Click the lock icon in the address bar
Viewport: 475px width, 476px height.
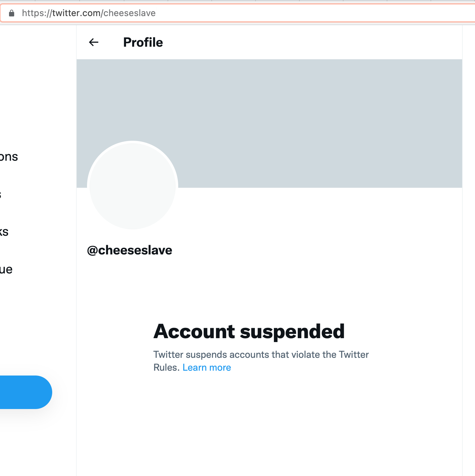pos(12,13)
